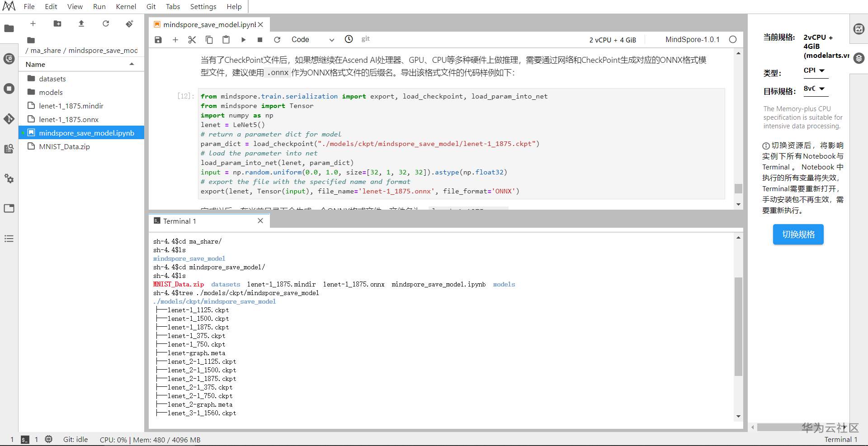This screenshot has height=446, width=868.
Task: Open the datasets folder
Action: [81, 79]
